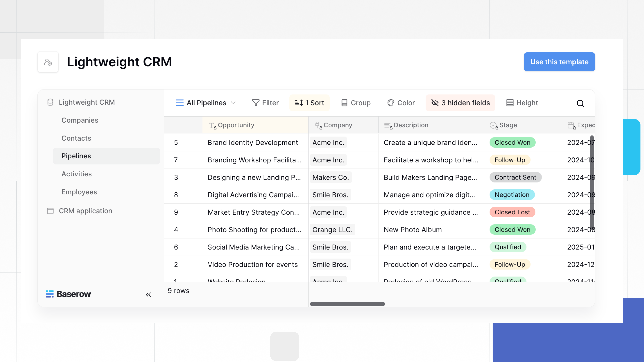Click the Color palette icon
This screenshot has height=362, width=644.
click(391, 103)
